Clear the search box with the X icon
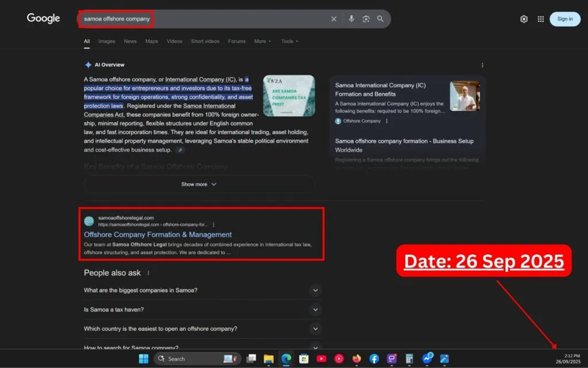The width and height of the screenshot is (588, 368). [334, 19]
